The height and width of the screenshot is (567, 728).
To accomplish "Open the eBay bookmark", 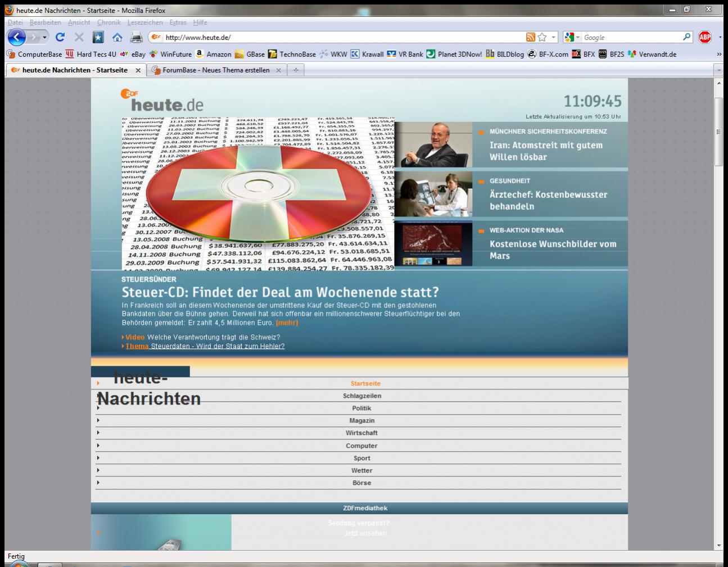I will point(133,55).
